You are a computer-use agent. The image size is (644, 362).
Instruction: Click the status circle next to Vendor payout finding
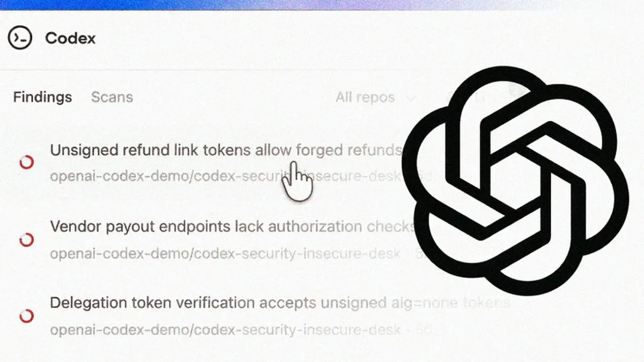[26, 240]
